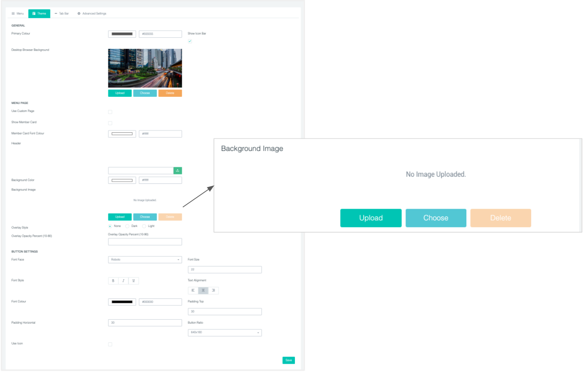Screen dimensions: 588x373
Task: Open the Font Colour black swatch
Action: [122, 302]
